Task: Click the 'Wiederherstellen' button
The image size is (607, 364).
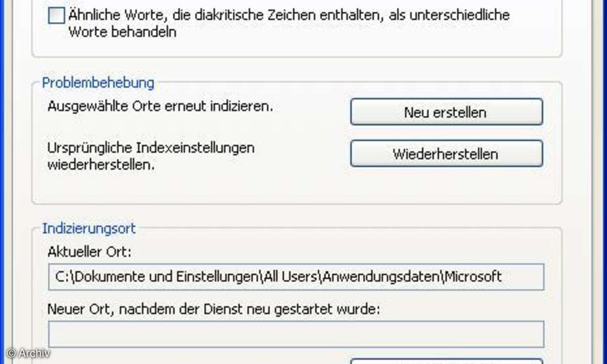Action: [446, 154]
